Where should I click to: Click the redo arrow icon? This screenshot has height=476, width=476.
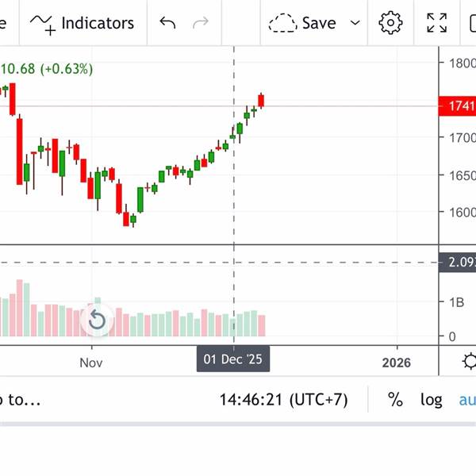[x=201, y=23]
